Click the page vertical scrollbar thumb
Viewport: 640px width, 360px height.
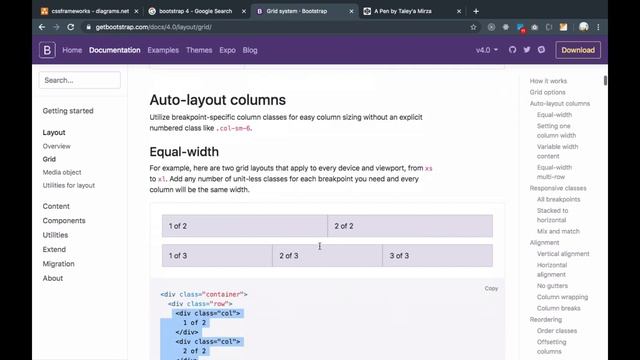(605, 80)
